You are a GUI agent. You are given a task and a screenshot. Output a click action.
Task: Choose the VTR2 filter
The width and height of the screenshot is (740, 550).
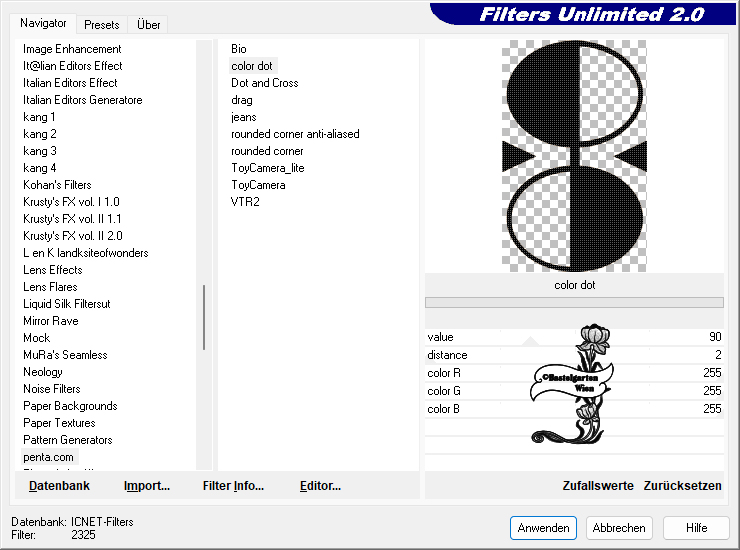click(x=245, y=202)
